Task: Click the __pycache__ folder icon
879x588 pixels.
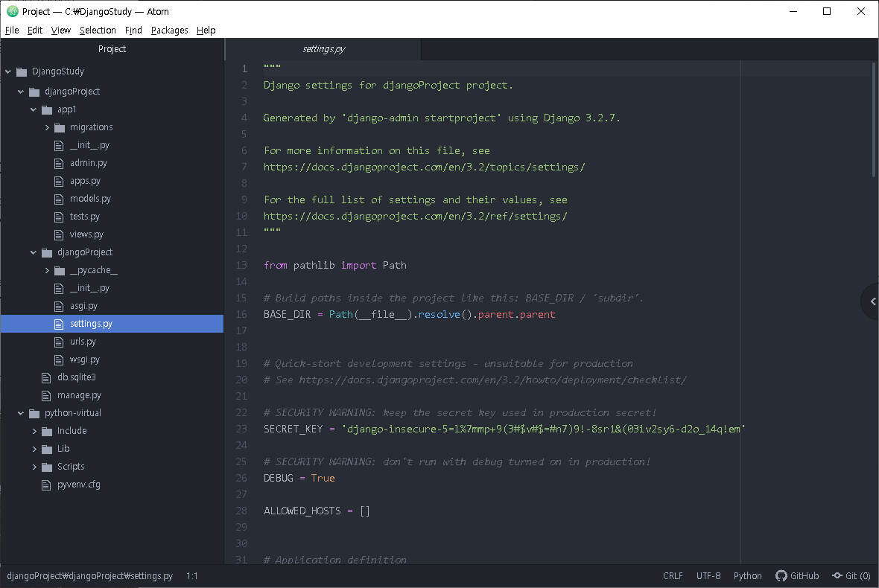Action: point(60,270)
